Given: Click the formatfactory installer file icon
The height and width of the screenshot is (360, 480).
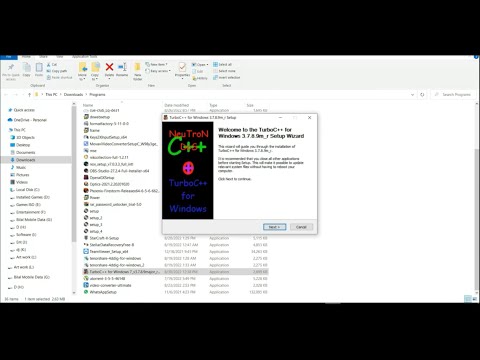Looking at the screenshot, I should [86, 124].
